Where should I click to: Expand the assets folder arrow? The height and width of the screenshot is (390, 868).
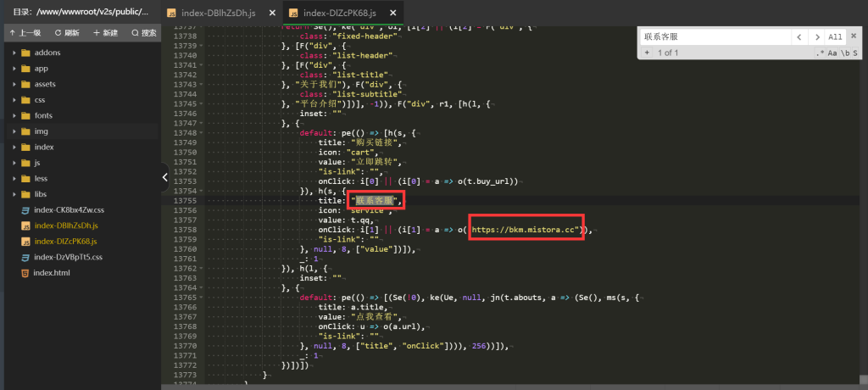(14, 84)
